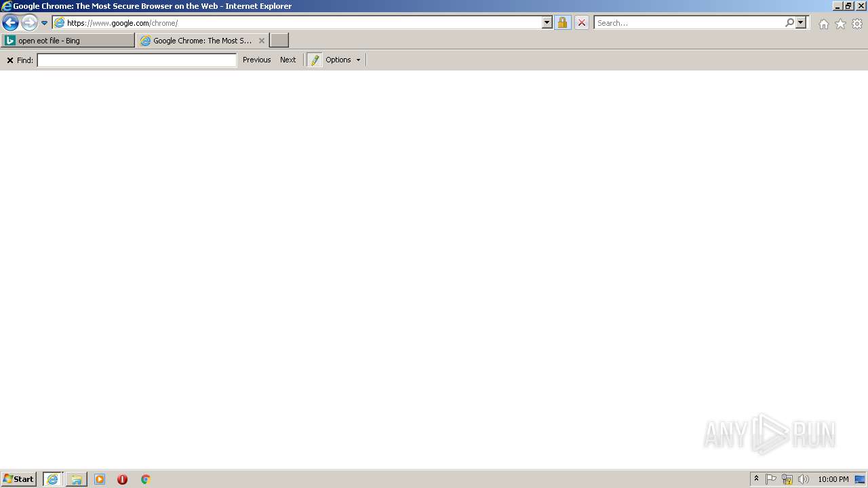Expand the address bar autocomplete dropdown
The height and width of the screenshot is (488, 868).
click(547, 22)
